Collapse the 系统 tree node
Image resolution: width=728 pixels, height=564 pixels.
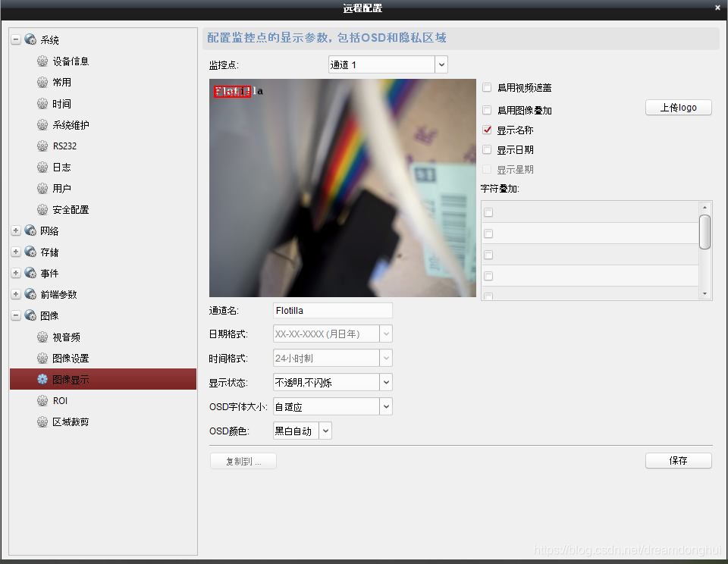pos(16,39)
